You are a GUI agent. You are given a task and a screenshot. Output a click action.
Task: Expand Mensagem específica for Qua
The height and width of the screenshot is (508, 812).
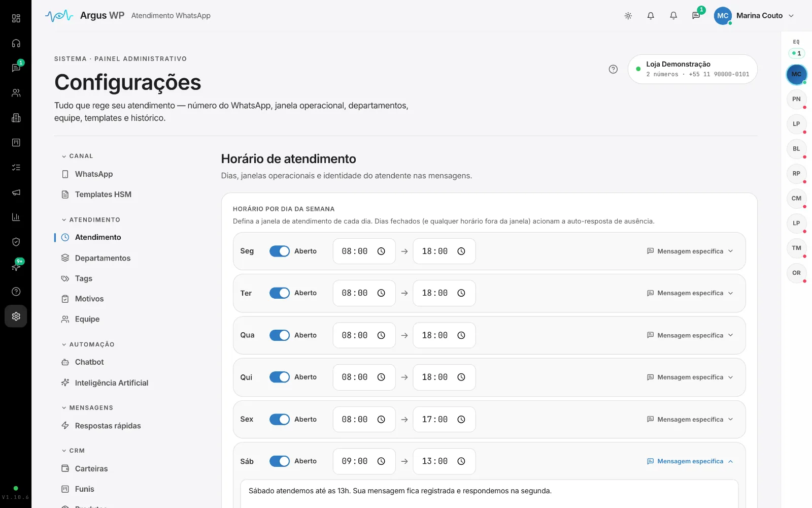tap(690, 335)
